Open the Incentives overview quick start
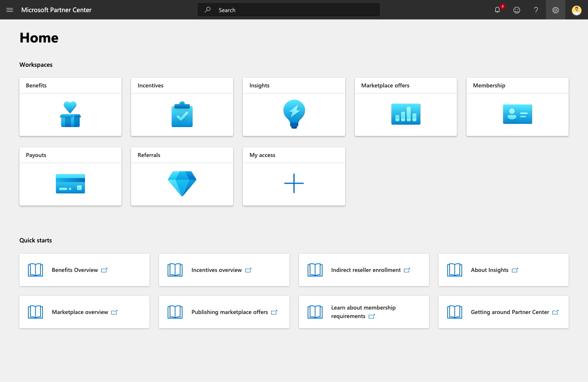Image resolution: width=588 pixels, height=382 pixels. (224, 270)
